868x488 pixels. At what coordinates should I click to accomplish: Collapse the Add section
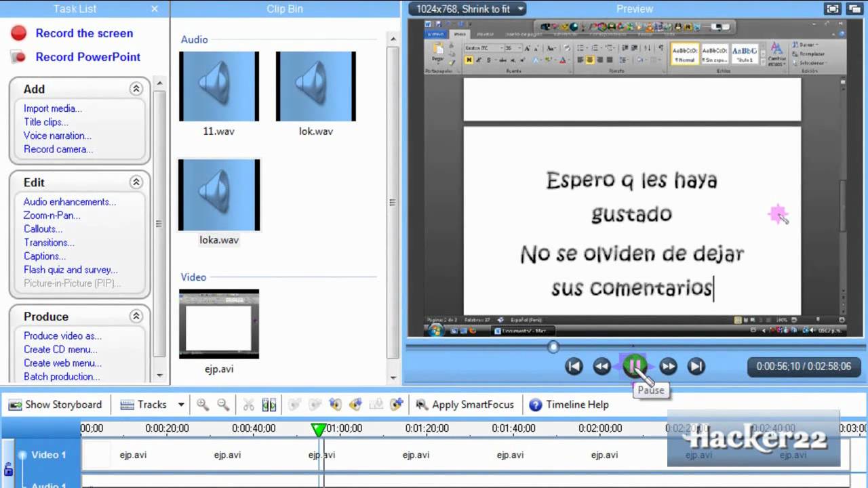(x=136, y=89)
